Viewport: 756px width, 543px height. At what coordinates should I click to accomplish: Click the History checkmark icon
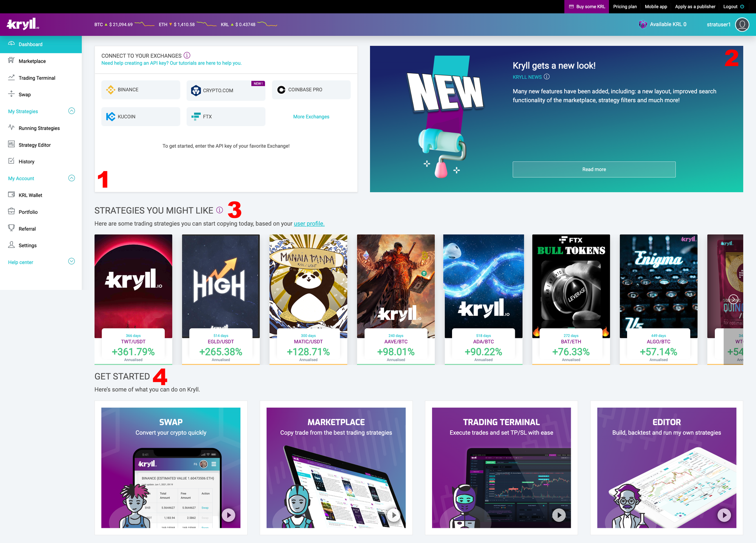[11, 161]
